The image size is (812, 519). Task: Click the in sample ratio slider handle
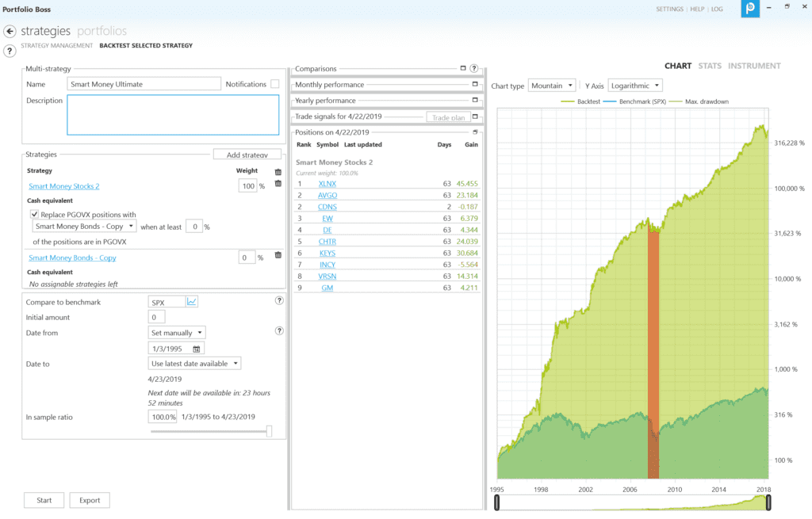pos(269,431)
